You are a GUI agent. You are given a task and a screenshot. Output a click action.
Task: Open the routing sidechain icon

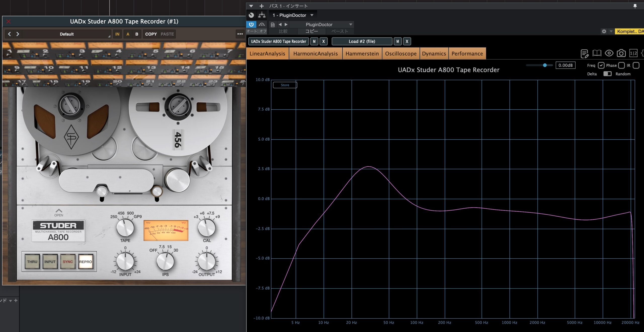point(262,15)
